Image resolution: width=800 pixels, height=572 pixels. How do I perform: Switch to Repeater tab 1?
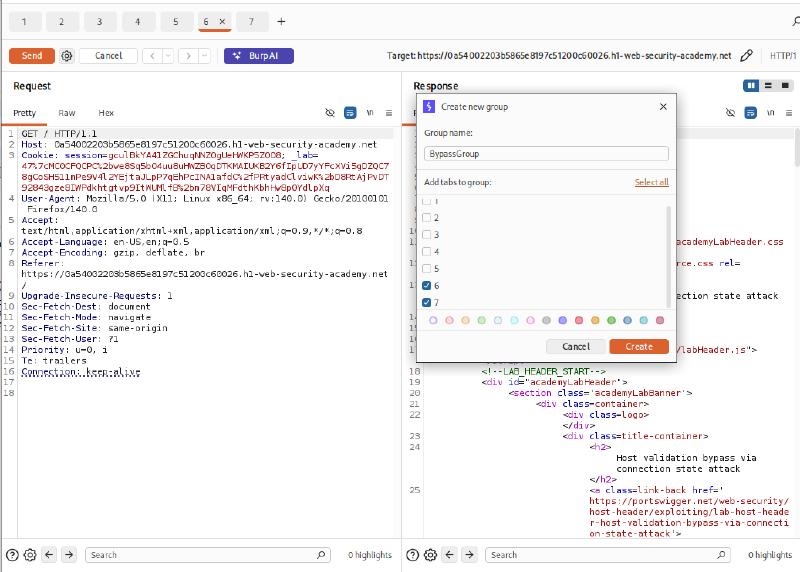point(24,21)
